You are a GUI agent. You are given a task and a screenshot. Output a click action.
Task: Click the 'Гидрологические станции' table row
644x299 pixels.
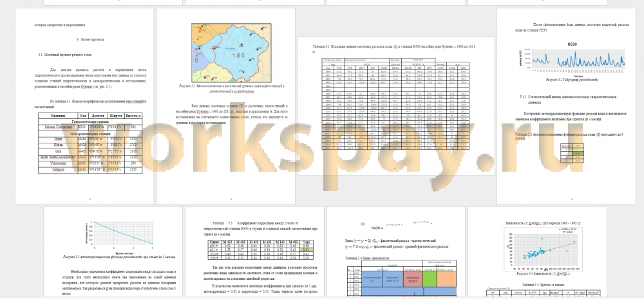point(90,122)
